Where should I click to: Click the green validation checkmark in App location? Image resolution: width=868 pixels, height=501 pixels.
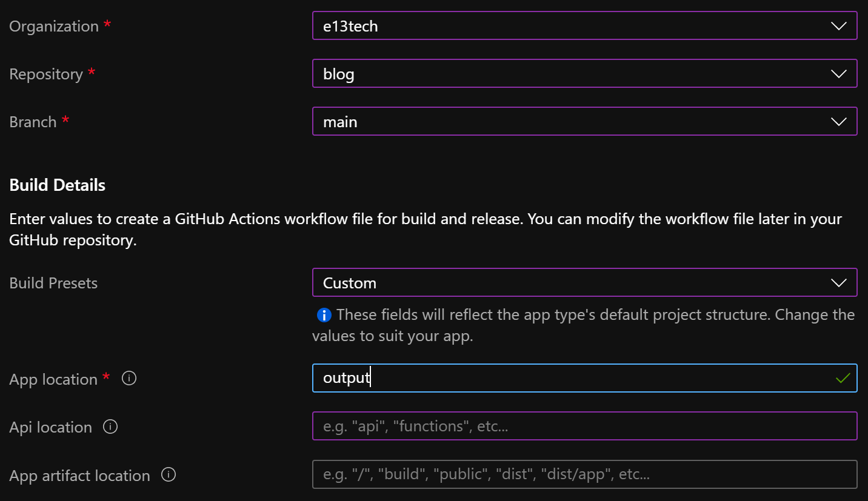[843, 379]
